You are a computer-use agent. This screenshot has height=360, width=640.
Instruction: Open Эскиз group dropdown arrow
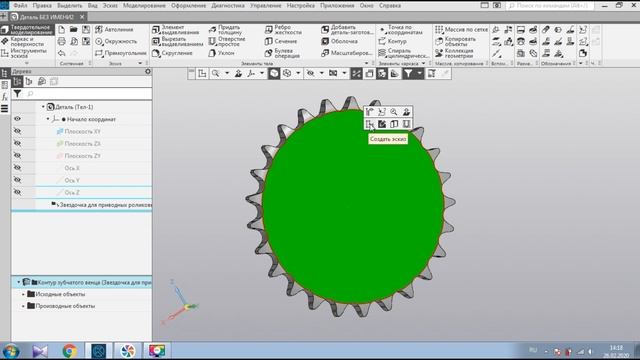[140, 63]
